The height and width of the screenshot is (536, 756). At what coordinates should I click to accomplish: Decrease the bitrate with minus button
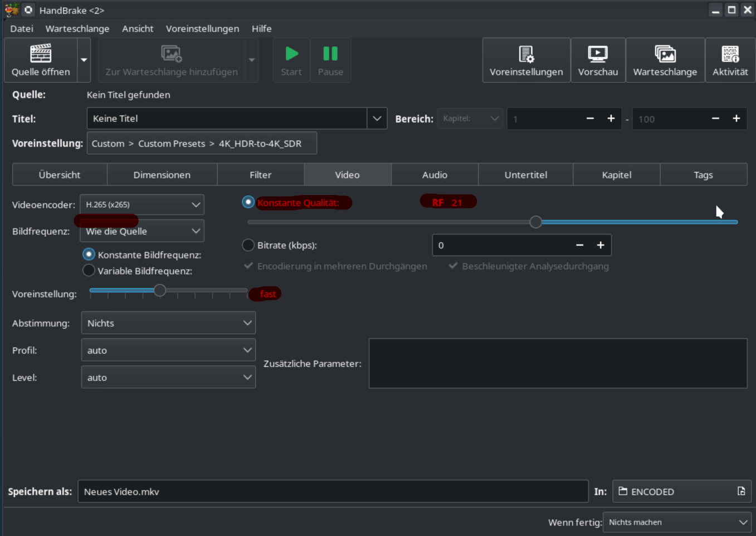pyautogui.click(x=579, y=245)
